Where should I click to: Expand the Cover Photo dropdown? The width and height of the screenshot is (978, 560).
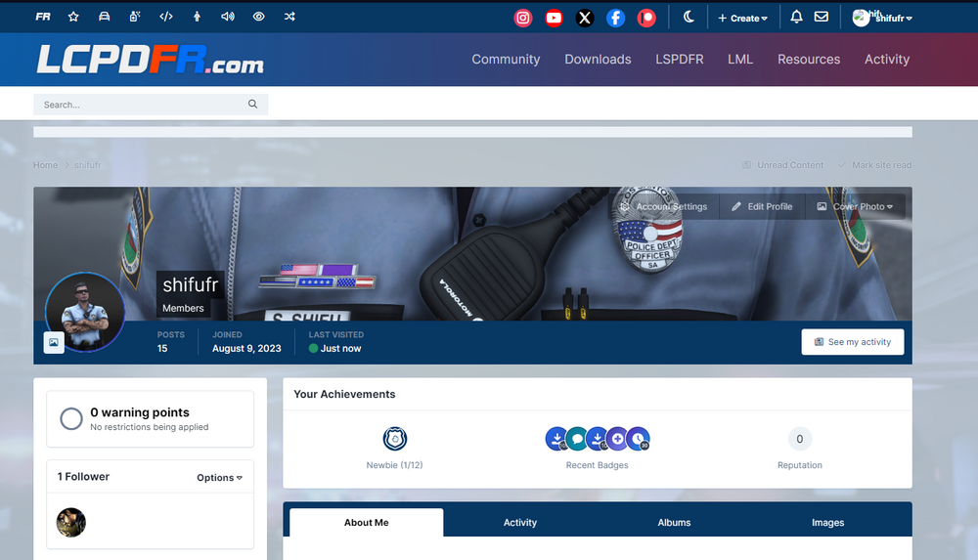(856, 206)
